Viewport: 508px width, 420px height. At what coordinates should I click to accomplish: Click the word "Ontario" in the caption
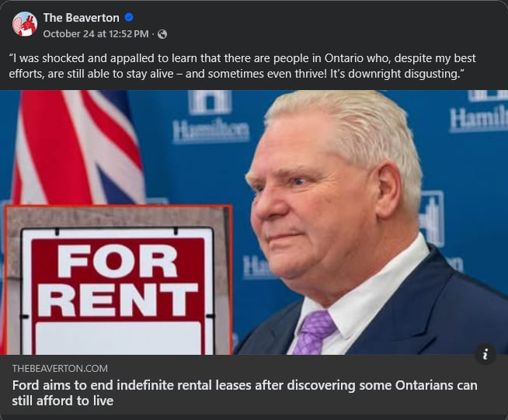tap(344, 58)
